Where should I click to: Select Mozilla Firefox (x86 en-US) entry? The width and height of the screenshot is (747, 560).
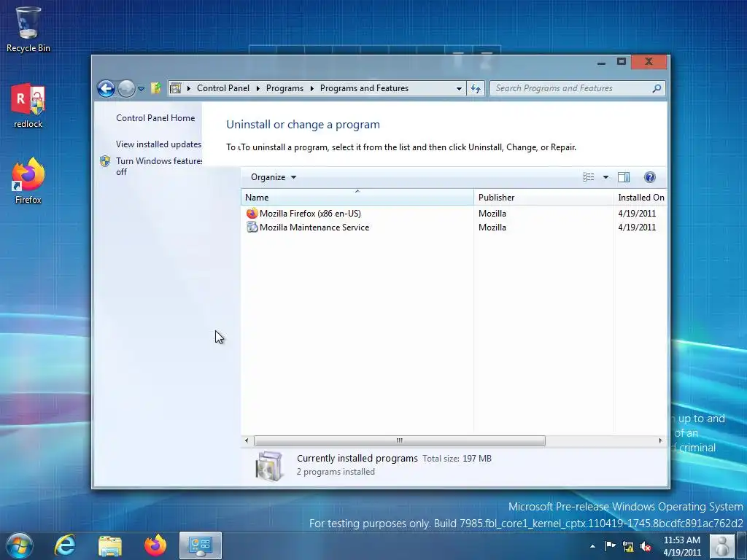coord(310,214)
